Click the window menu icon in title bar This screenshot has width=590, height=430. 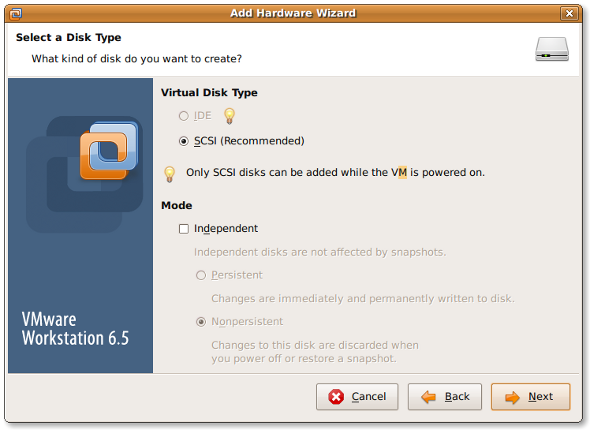16,14
